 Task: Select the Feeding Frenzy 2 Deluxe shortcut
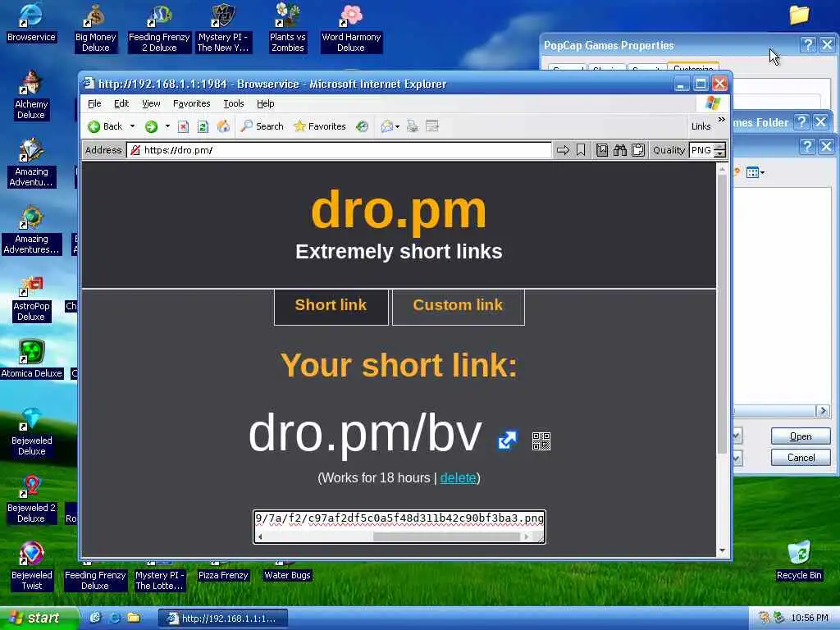point(159,28)
